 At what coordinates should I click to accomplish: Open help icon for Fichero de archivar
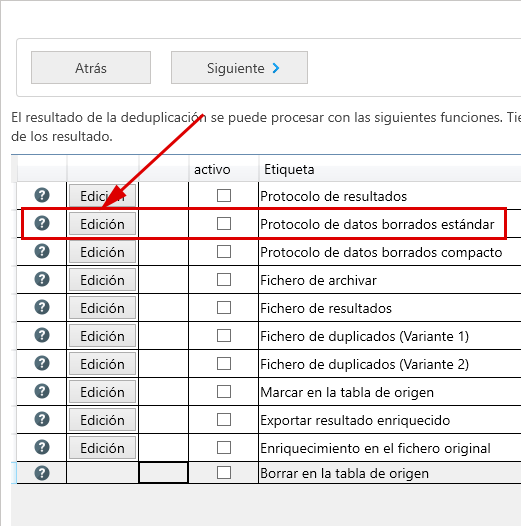pos(42,279)
